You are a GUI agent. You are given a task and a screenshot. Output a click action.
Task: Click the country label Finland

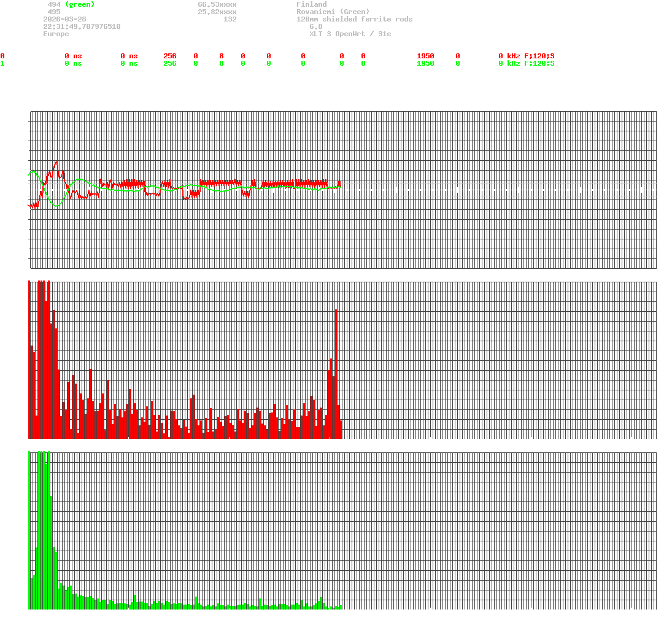pyautogui.click(x=312, y=4)
